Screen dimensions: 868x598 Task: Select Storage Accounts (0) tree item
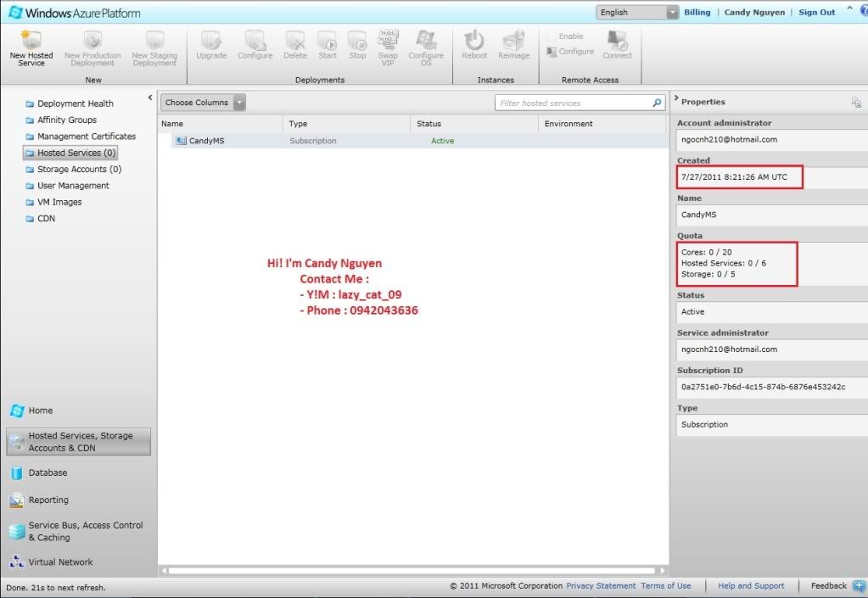click(x=74, y=169)
